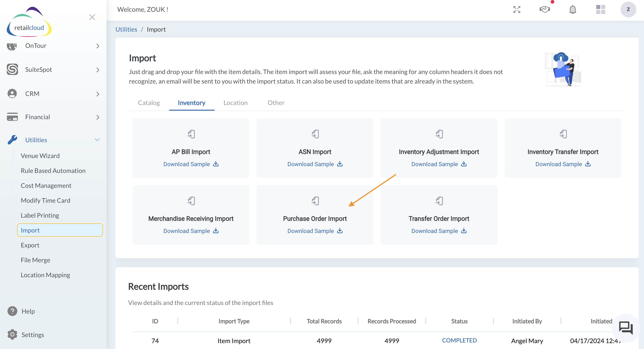Download sample for Purchase Order Import
The image size is (644, 349).
point(315,231)
